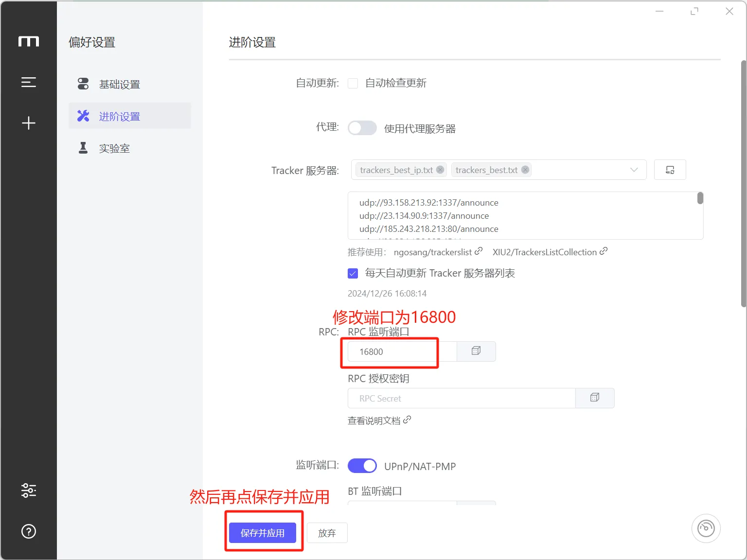Disable UPnP/NAT-PMP switch

(x=362, y=466)
